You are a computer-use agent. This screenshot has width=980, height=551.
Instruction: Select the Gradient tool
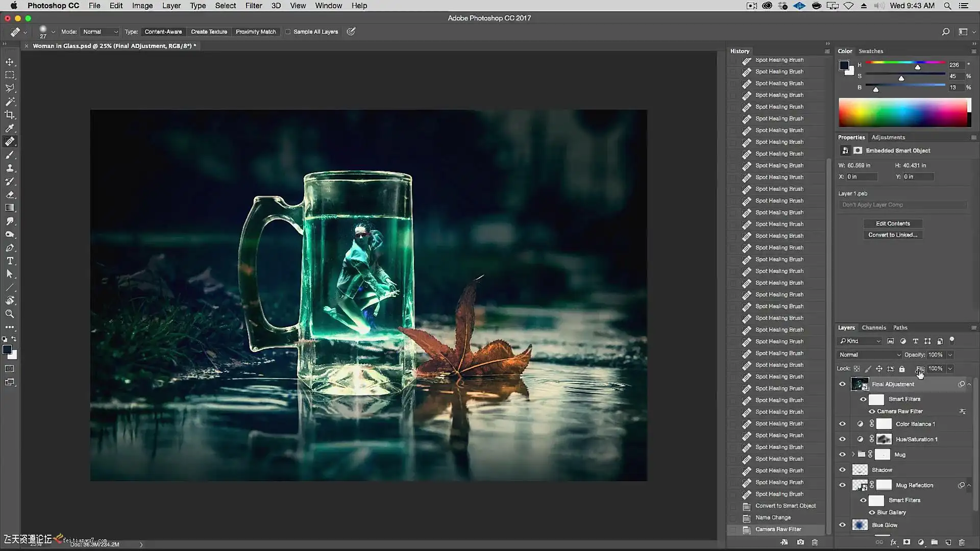click(10, 208)
